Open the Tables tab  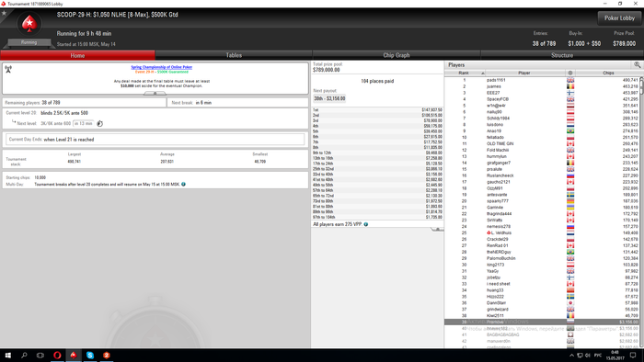(234, 55)
